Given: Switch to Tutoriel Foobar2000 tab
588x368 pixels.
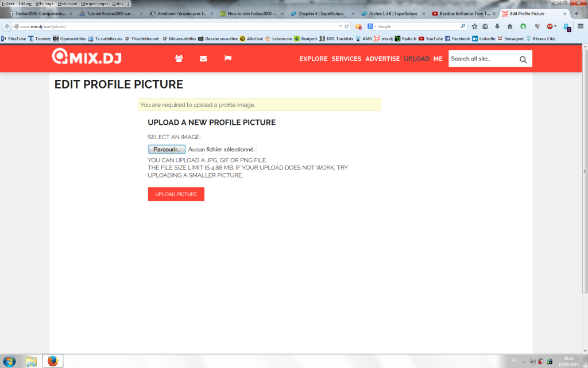Looking at the screenshot, I should point(111,14).
